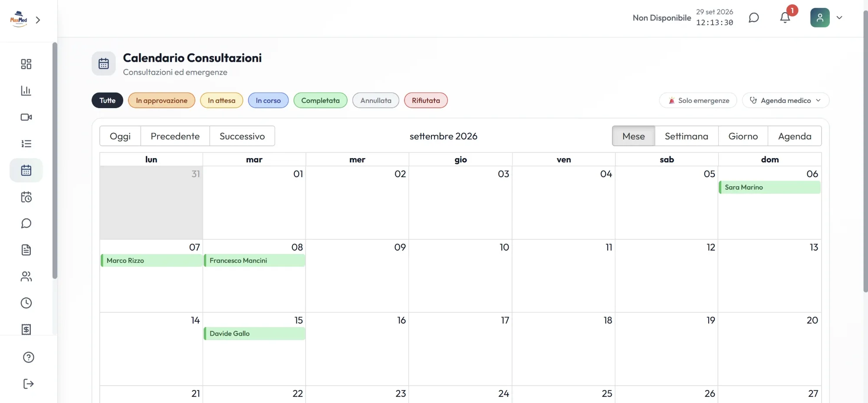The width and height of the screenshot is (868, 403).
Task: Filter by In attesa status
Action: [221, 100]
